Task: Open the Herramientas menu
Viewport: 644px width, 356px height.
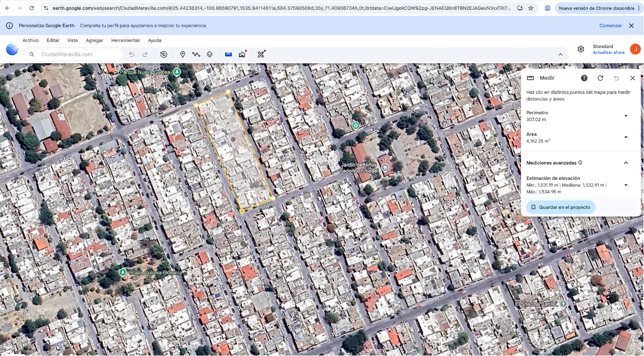Action: [x=125, y=41]
